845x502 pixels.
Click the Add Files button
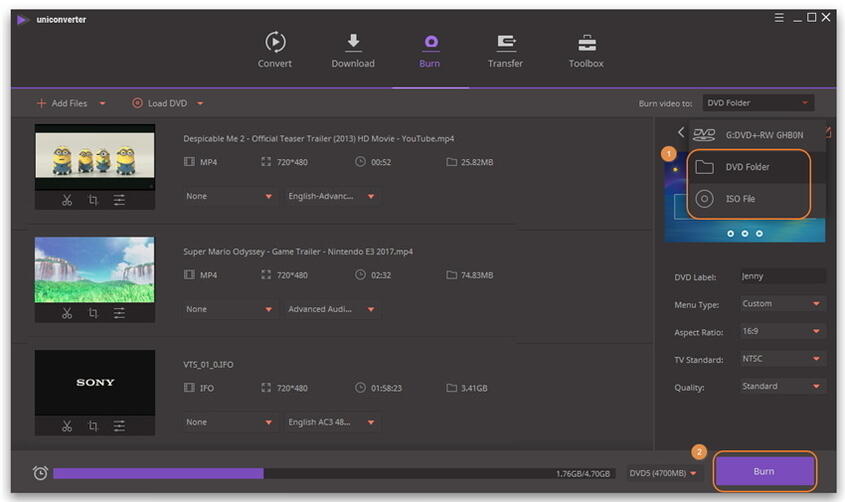[x=62, y=103]
